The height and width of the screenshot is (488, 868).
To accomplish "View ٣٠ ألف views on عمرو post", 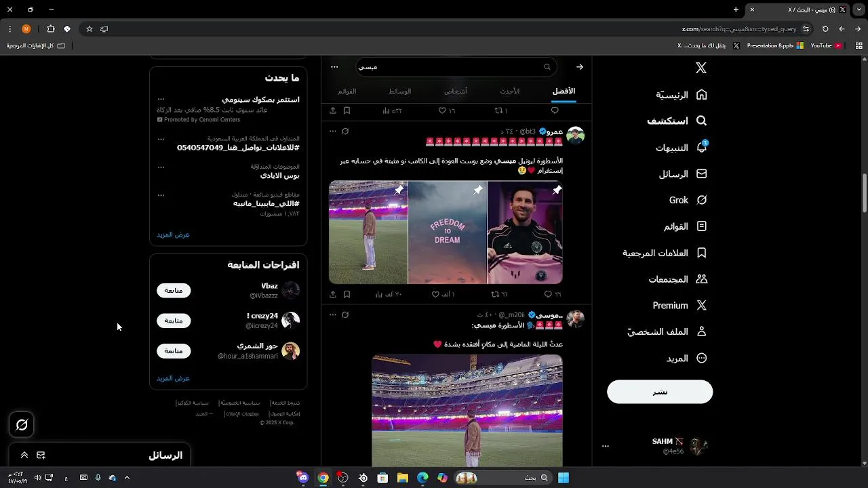I will coord(389,294).
